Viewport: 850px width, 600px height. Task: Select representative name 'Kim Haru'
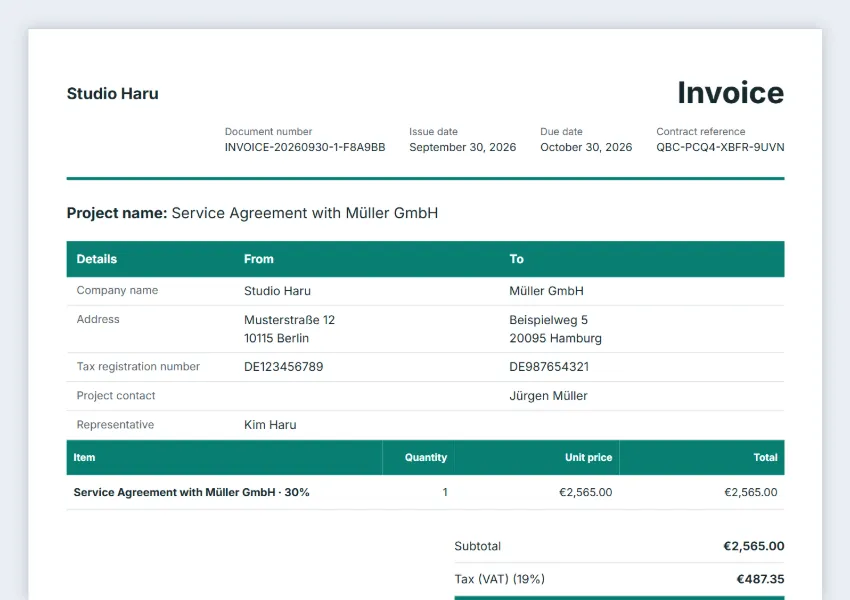click(270, 425)
